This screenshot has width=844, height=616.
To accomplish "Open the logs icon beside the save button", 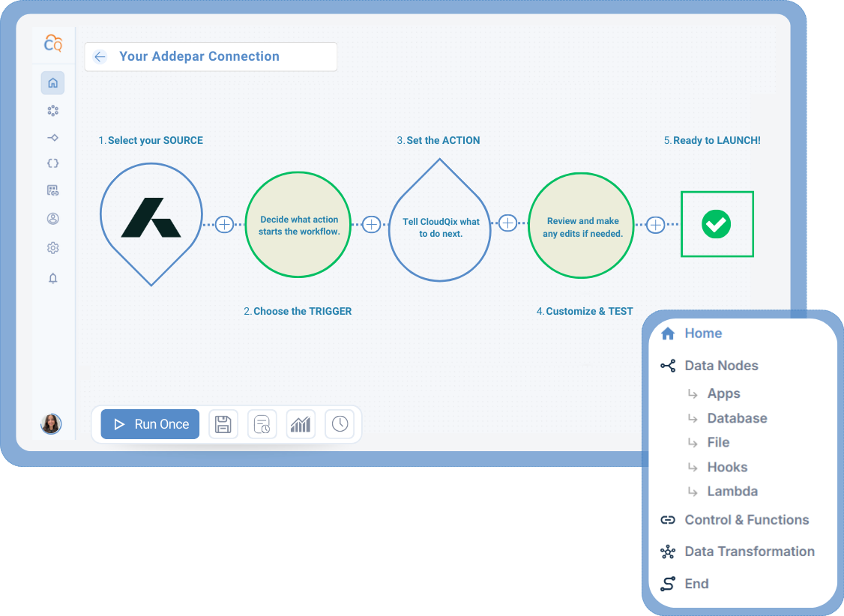I will 262,424.
